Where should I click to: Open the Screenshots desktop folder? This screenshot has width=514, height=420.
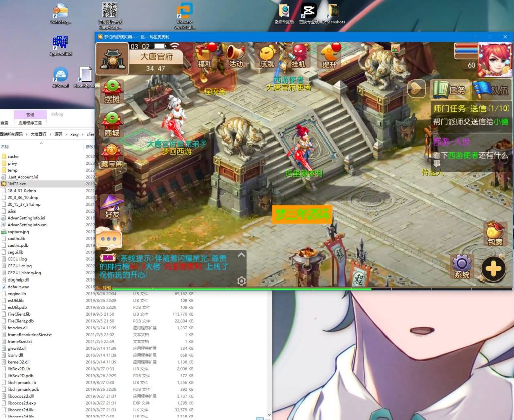click(x=333, y=14)
